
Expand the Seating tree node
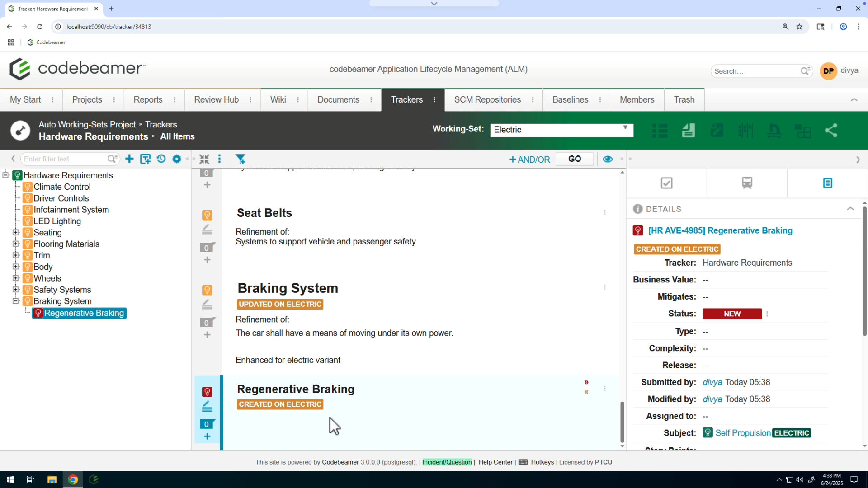click(x=15, y=232)
